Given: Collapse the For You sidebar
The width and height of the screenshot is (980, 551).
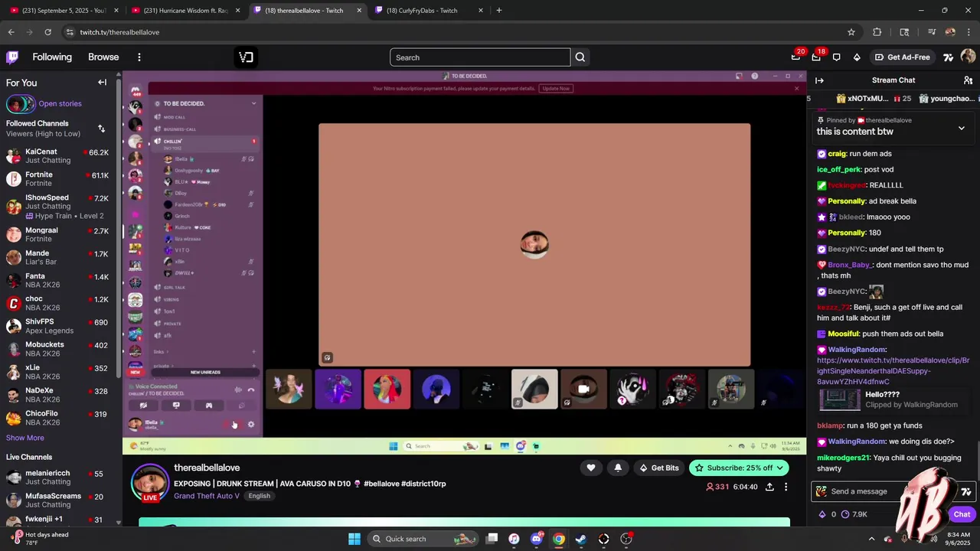Looking at the screenshot, I should coord(102,83).
